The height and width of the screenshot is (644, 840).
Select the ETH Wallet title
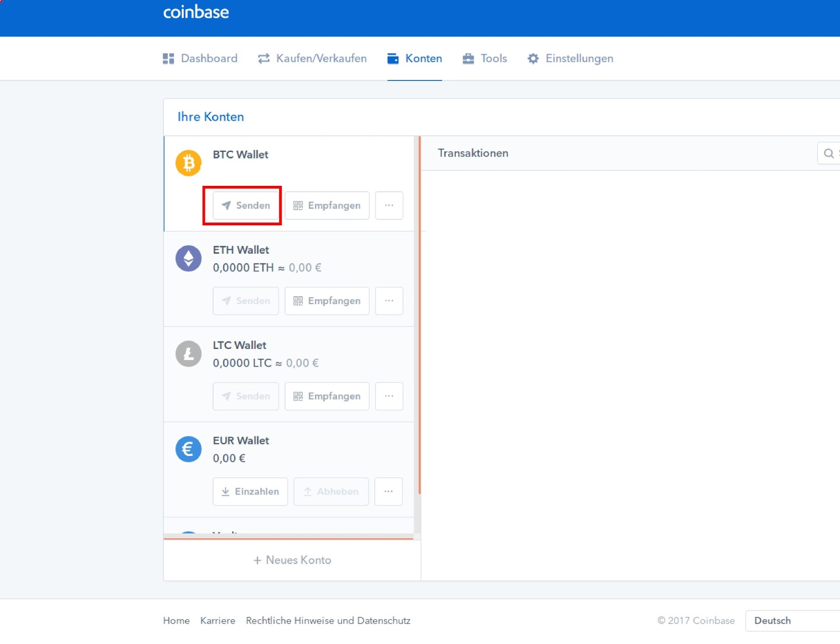241,250
